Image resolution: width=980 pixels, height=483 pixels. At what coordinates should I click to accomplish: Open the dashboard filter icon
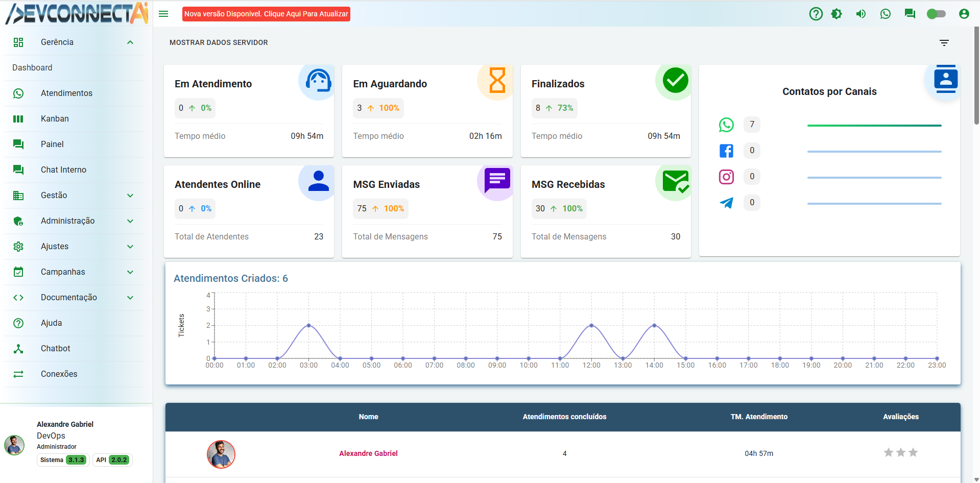click(x=944, y=43)
